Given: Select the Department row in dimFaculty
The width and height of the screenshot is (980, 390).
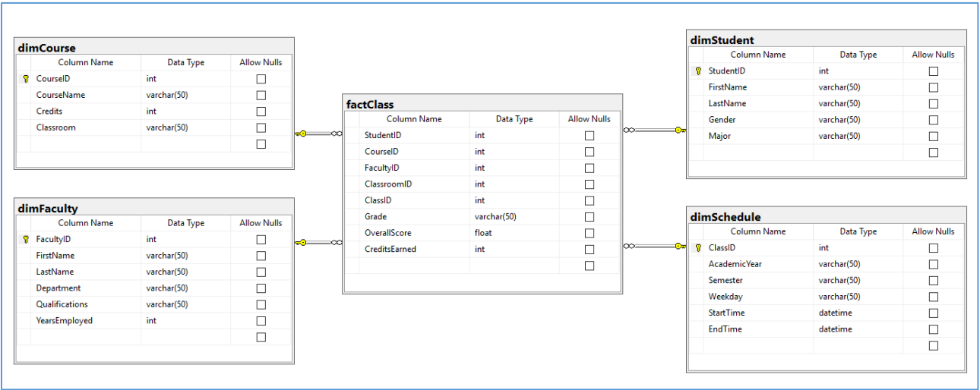Looking at the screenshot, I should click(154, 288).
